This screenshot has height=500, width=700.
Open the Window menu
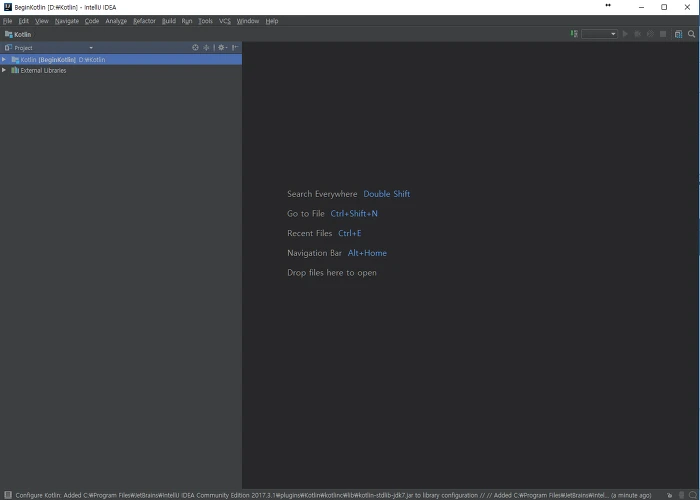coord(248,21)
